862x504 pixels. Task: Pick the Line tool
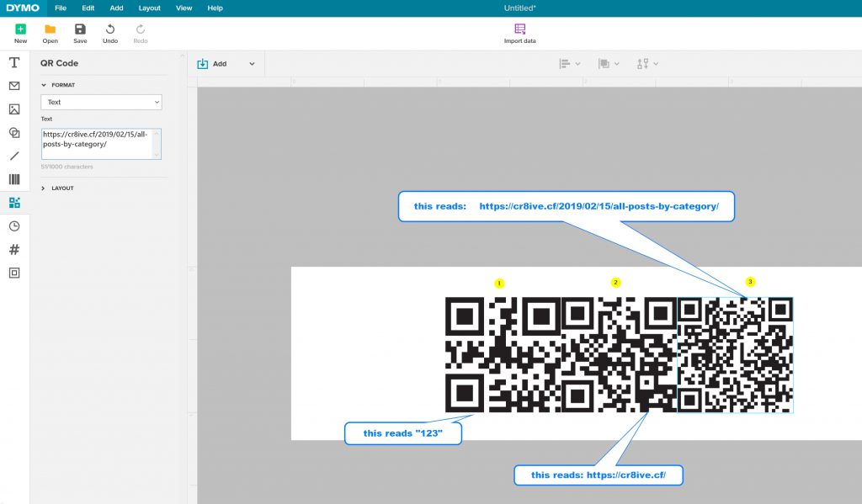pyautogui.click(x=14, y=156)
